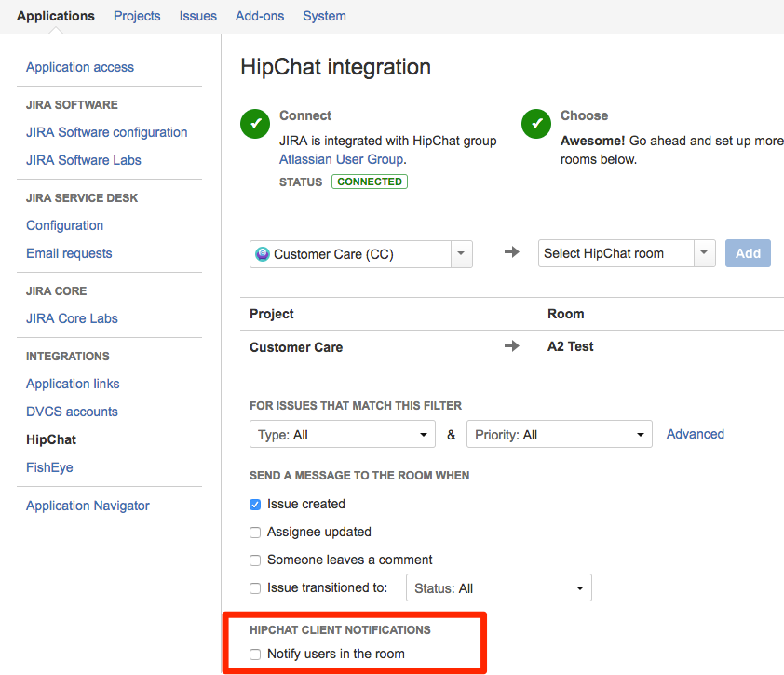
Task: Open the System tab
Action: pyautogui.click(x=324, y=16)
